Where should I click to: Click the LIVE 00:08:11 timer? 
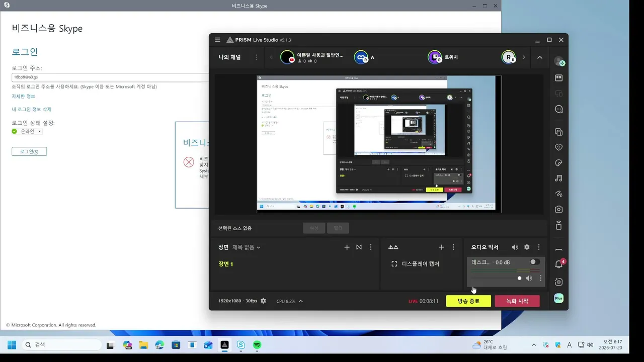(x=423, y=301)
